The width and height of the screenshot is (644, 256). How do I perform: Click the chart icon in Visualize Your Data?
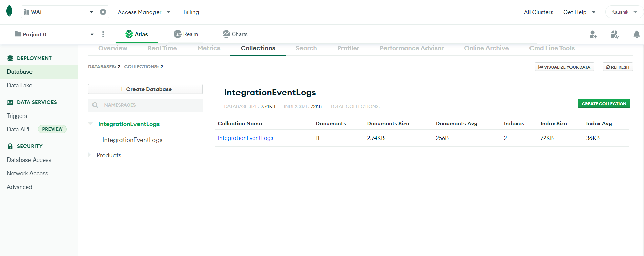[x=541, y=67]
